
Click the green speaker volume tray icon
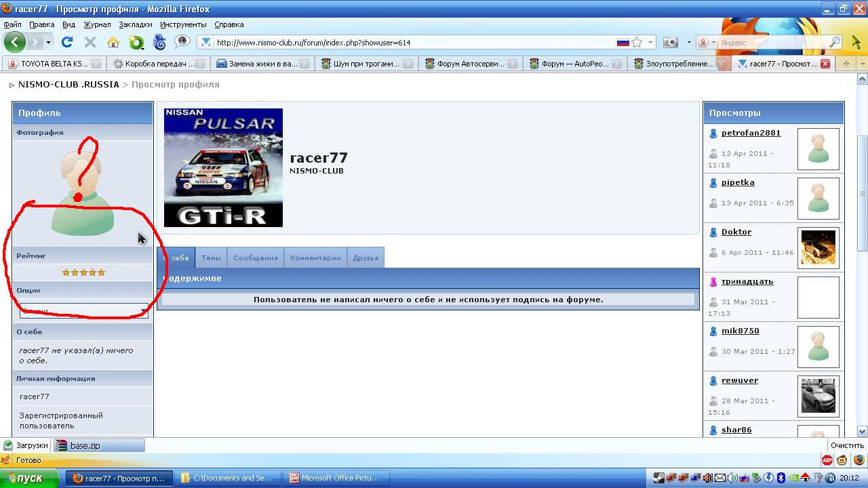pyautogui.click(x=732, y=478)
